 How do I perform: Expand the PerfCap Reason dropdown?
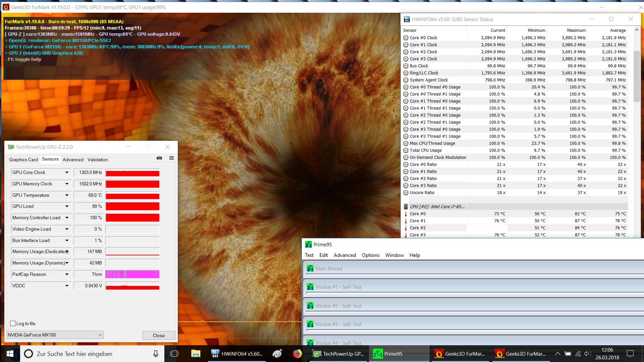67,274
